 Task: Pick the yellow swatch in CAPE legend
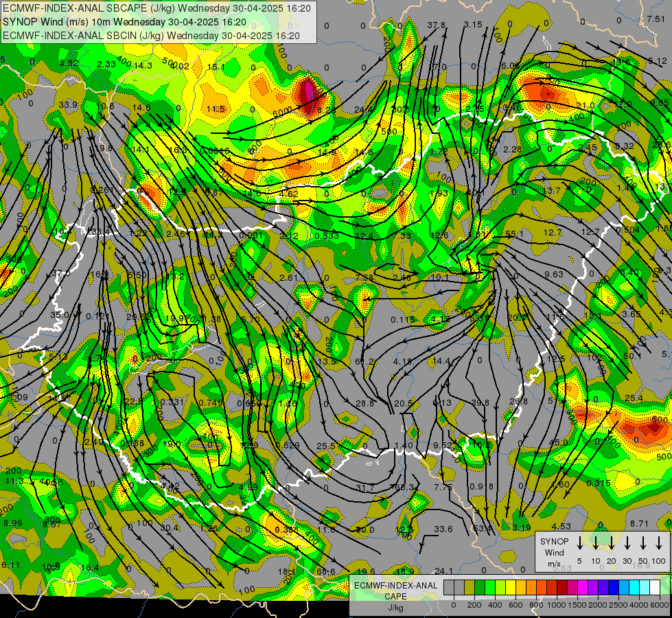(x=511, y=587)
